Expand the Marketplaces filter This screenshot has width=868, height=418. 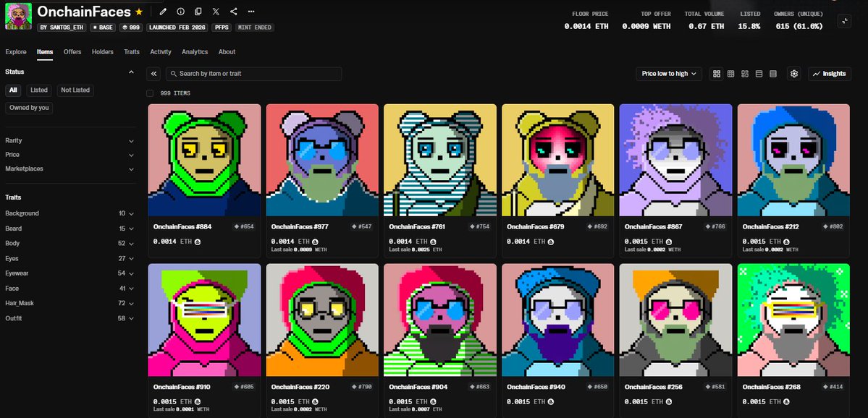(70, 169)
